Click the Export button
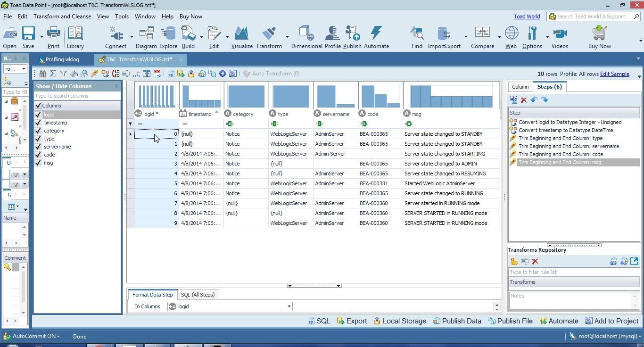The width and height of the screenshot is (644, 347). (x=352, y=321)
